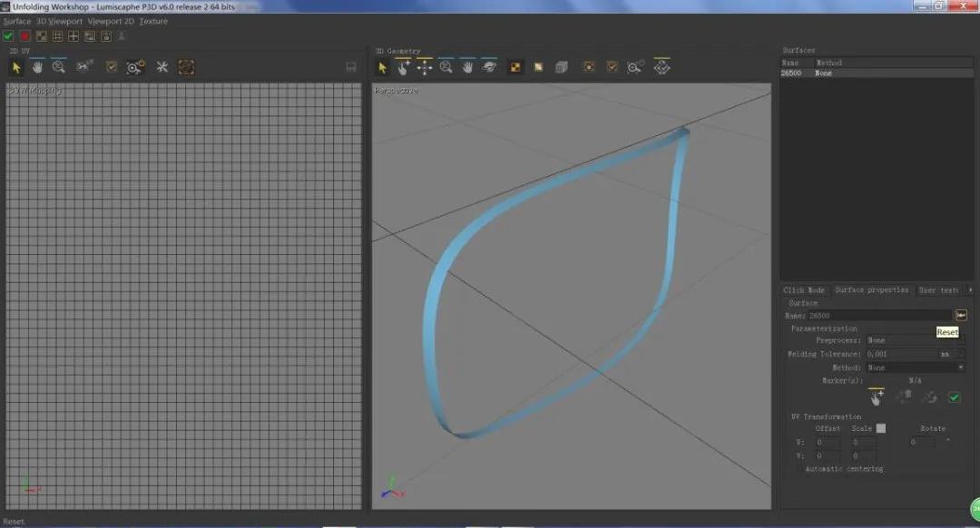Toggle the checkerboard texture display icon
Image resolution: width=980 pixels, height=528 pixels.
click(515, 67)
